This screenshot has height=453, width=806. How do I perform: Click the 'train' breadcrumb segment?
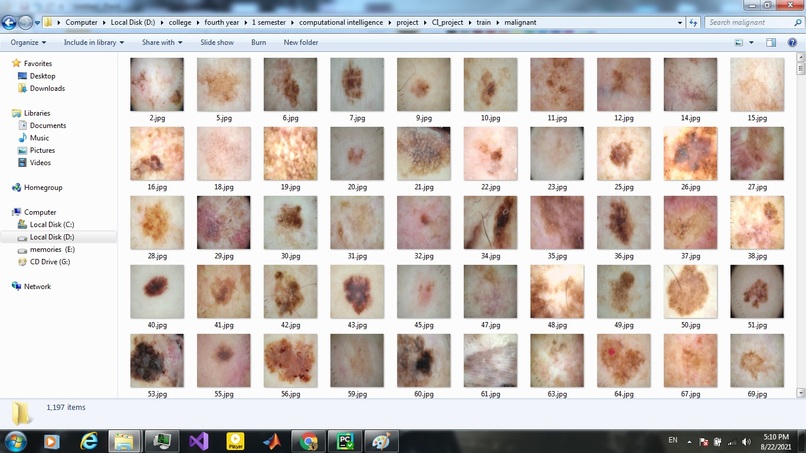tap(483, 23)
